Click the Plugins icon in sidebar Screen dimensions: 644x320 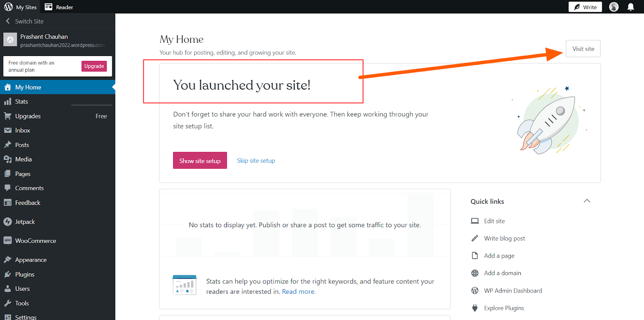pos(8,274)
